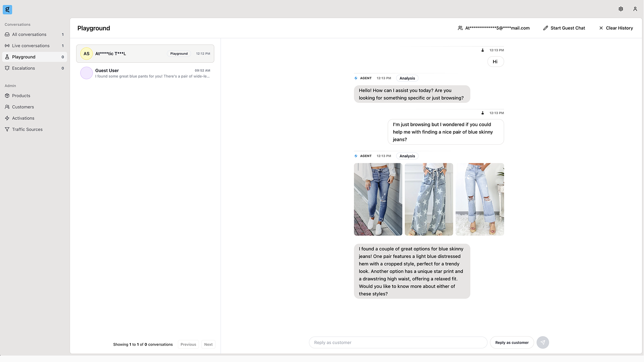This screenshot has height=362, width=644.
Task: Click the users icon next to masked email
Action: tap(460, 28)
